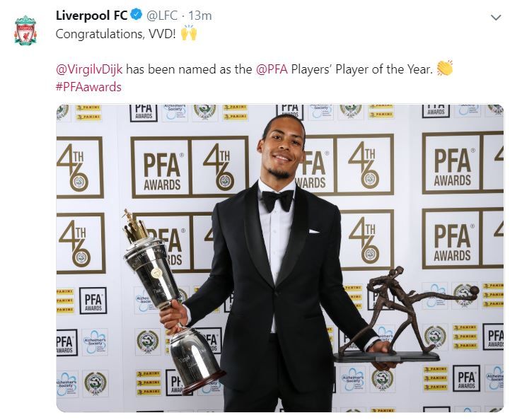510x420 pixels.
Task: Open the #PFAawards hashtag
Action: [88, 87]
